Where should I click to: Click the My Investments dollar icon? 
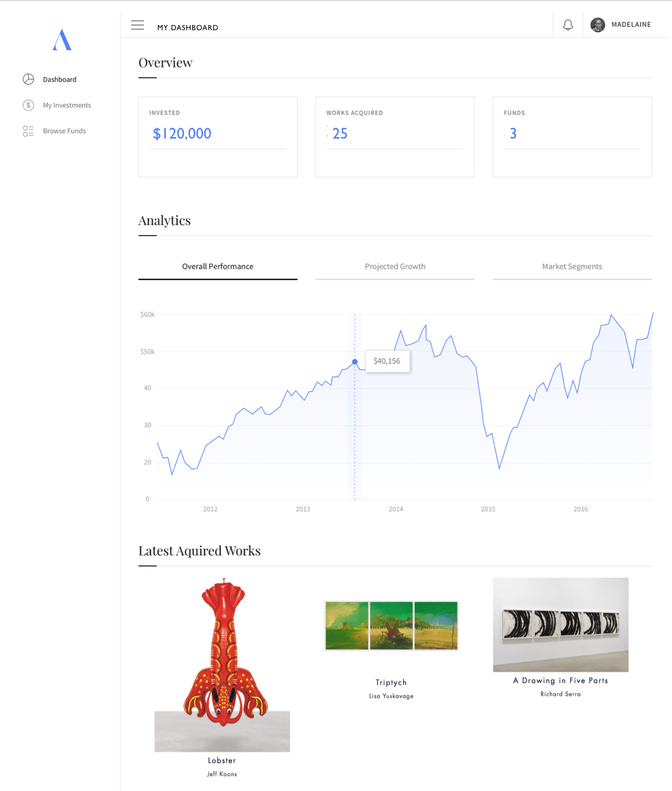click(x=28, y=105)
